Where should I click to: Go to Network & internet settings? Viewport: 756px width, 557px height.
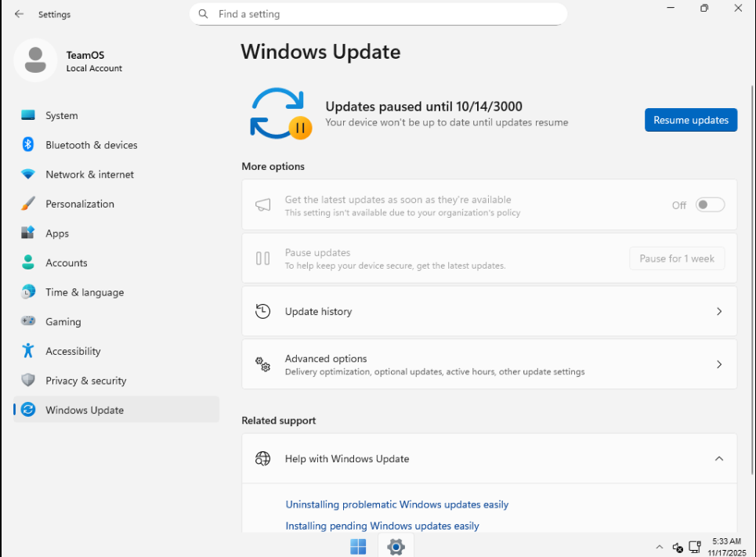pyautogui.click(x=116, y=174)
